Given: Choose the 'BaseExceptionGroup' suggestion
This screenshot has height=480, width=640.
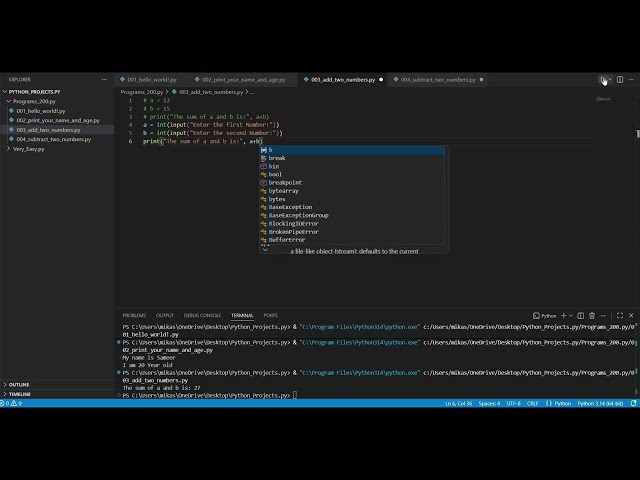Looking at the screenshot, I should [352, 215].
